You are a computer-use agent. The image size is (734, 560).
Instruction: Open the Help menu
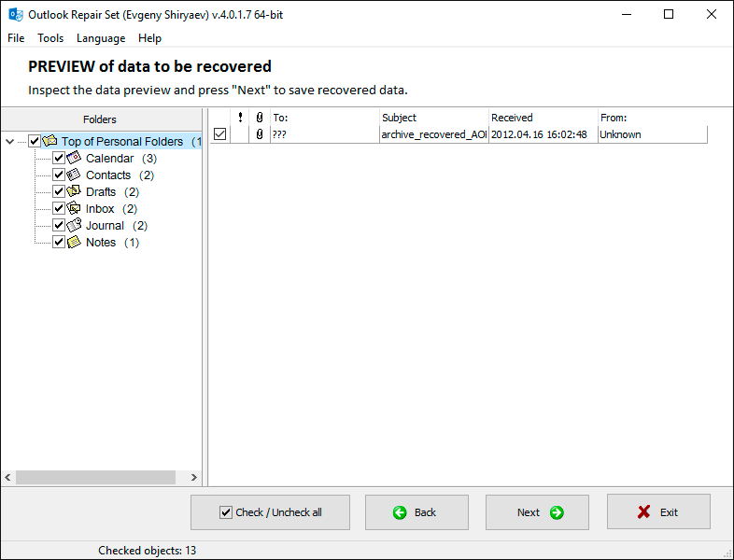pyautogui.click(x=149, y=38)
